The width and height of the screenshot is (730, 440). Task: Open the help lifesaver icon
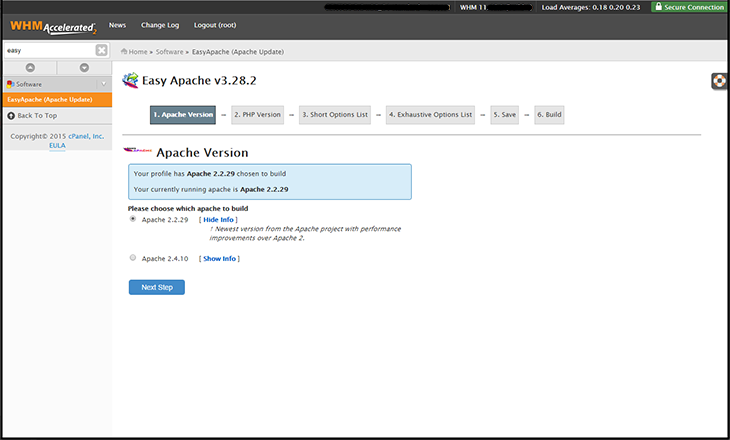tap(719, 81)
